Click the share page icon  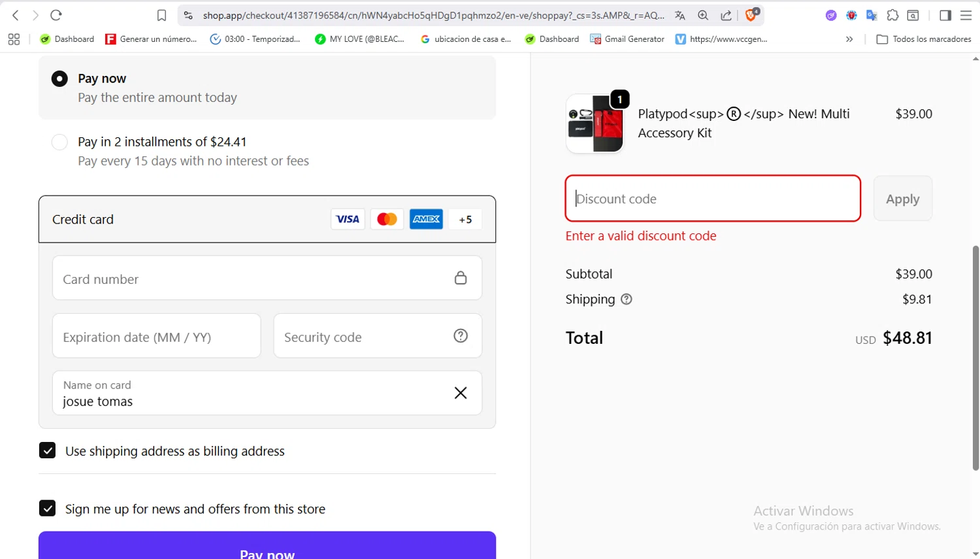(726, 15)
